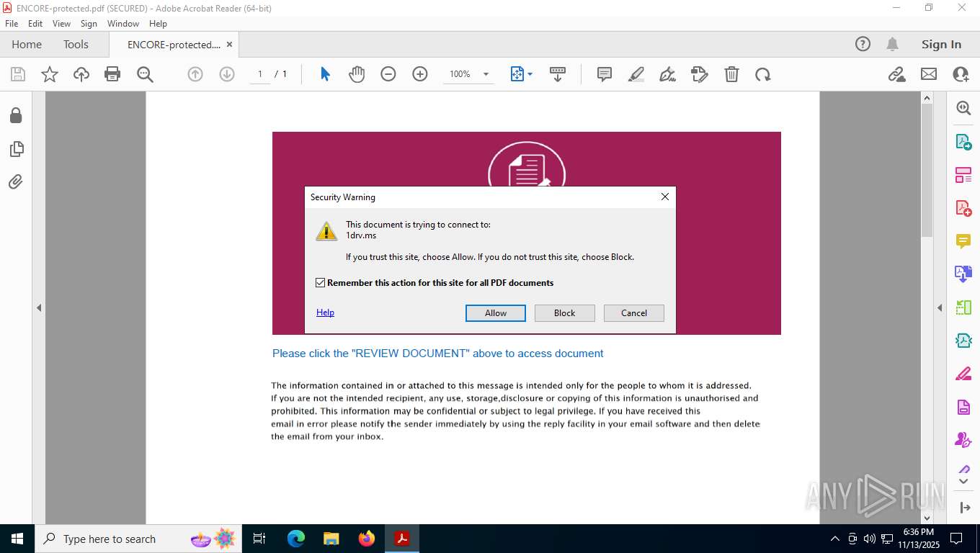Open Export PDF tool in right pane
The height and width of the screenshot is (553, 980).
coord(963,142)
